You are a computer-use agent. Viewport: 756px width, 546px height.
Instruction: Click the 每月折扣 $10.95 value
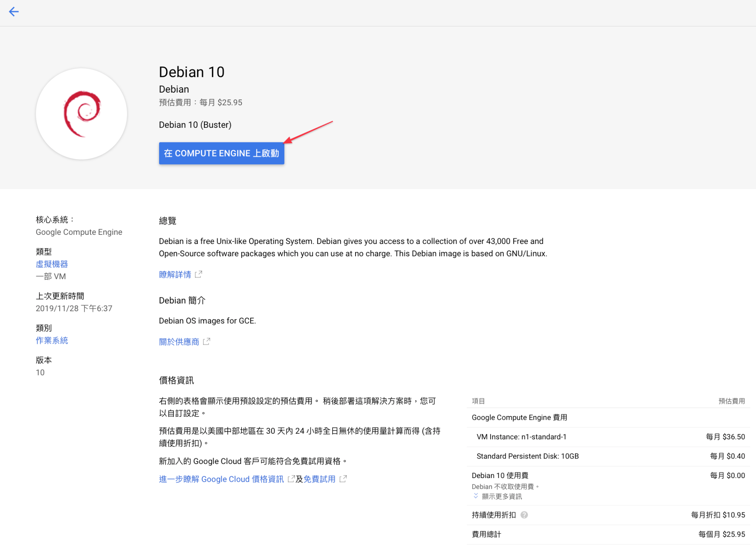[x=718, y=515]
